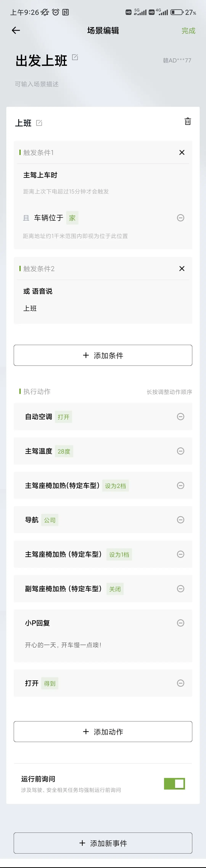Click the 添加新事件 button
This screenshot has height=868, width=206.
(103, 843)
